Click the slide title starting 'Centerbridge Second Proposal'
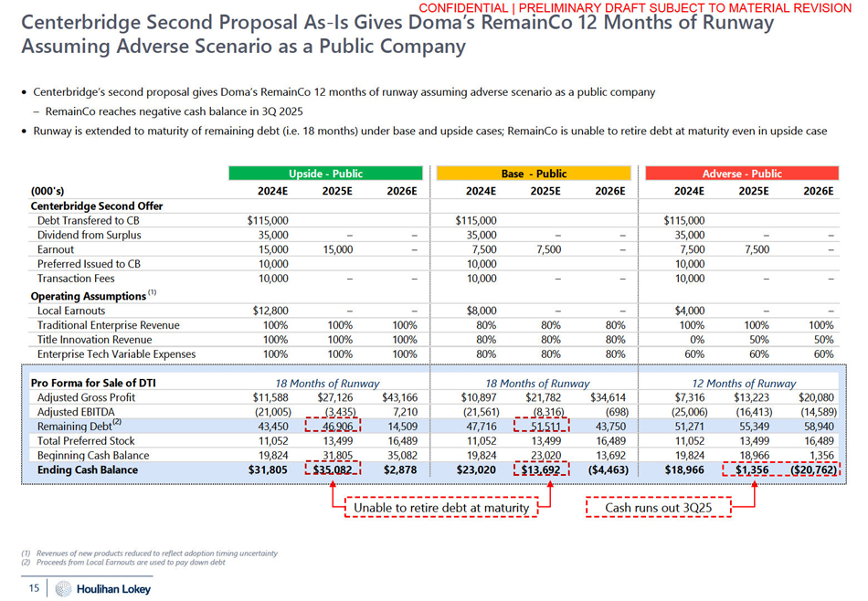868x601 pixels. [397, 34]
